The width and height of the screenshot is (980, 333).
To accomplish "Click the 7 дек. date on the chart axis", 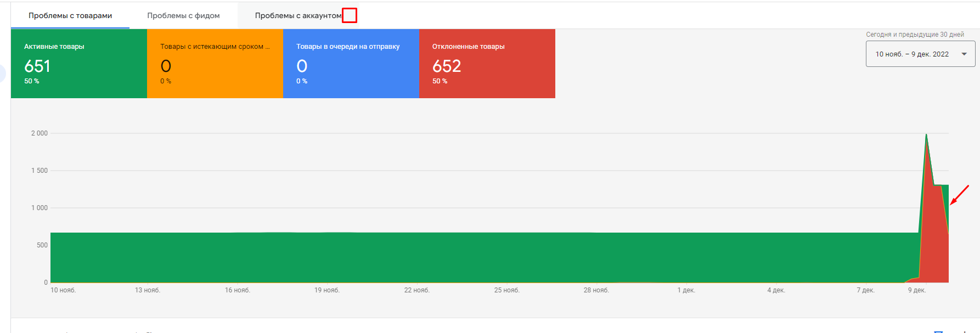I will click(x=866, y=290).
